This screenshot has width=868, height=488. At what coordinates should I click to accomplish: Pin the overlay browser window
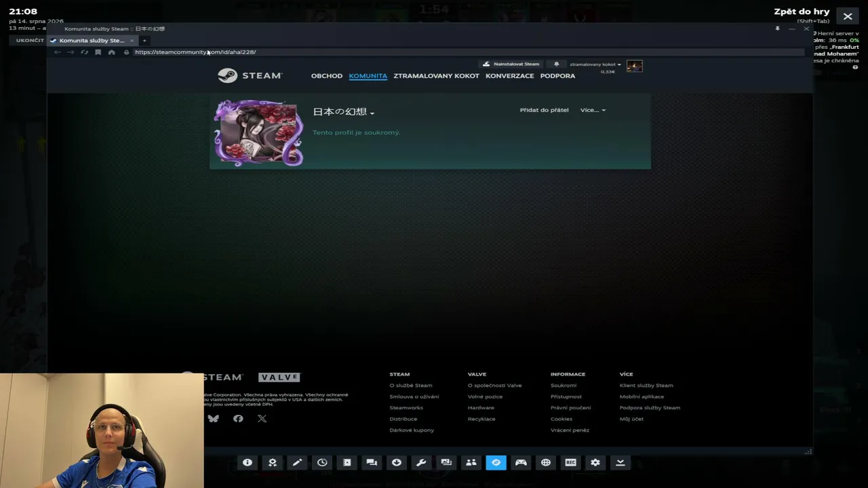coord(777,28)
